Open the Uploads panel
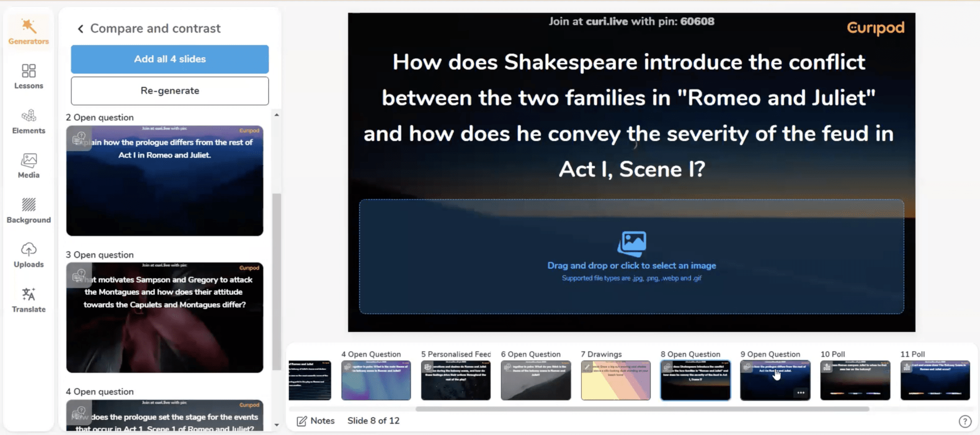The height and width of the screenshot is (435, 980). coord(29,255)
